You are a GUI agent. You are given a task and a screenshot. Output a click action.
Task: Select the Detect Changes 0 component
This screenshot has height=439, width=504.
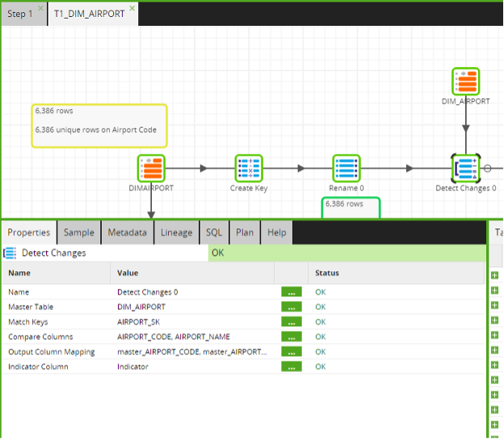click(x=466, y=169)
